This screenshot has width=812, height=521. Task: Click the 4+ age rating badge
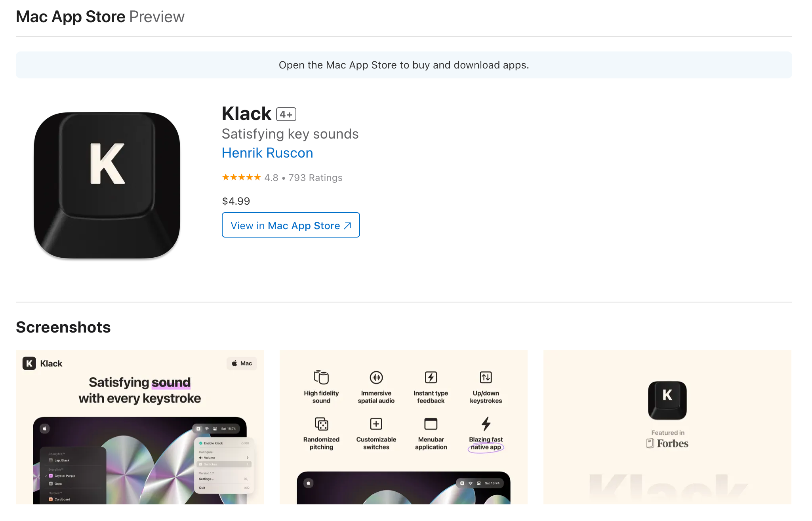[x=286, y=114]
